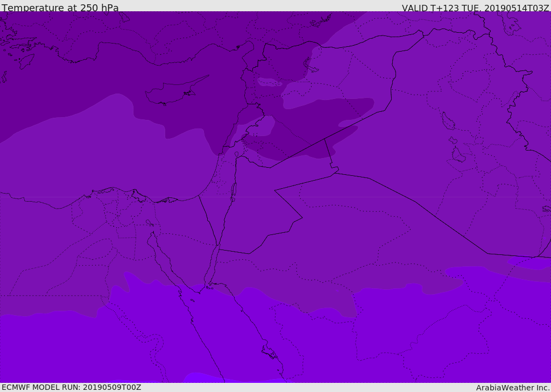Click the ECMWF MODEL RUN timestamp text
551x392 pixels.
(x=71, y=387)
